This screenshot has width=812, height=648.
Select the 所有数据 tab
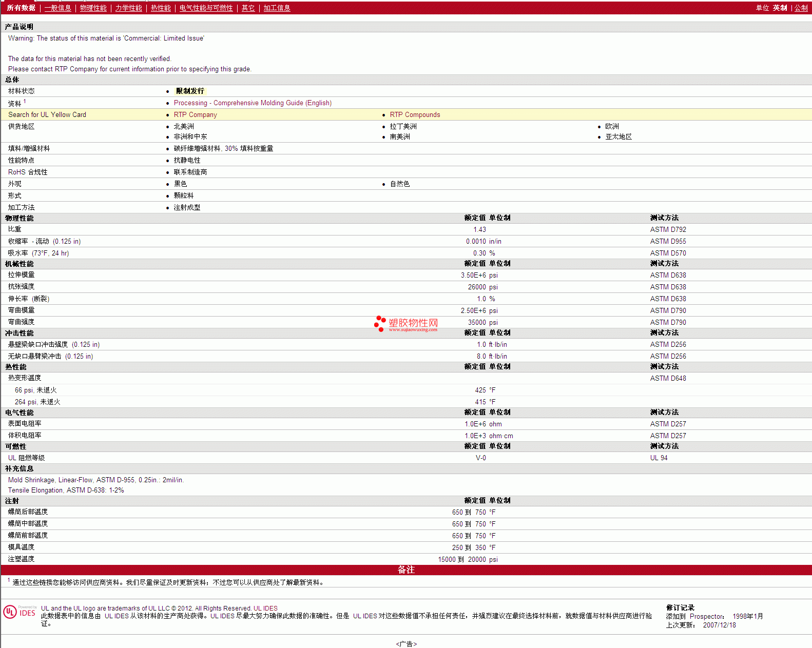click(x=21, y=8)
